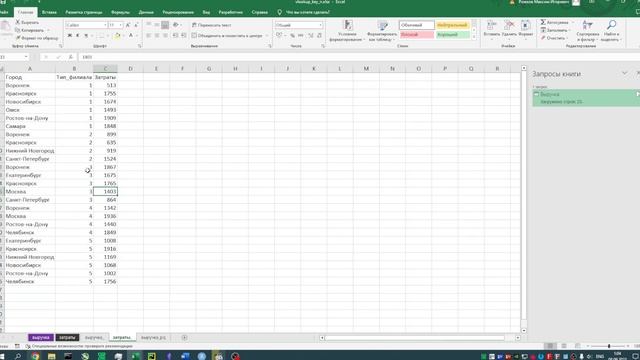
Task: Click the Copy (Копировать) button
Action: (x=29, y=30)
